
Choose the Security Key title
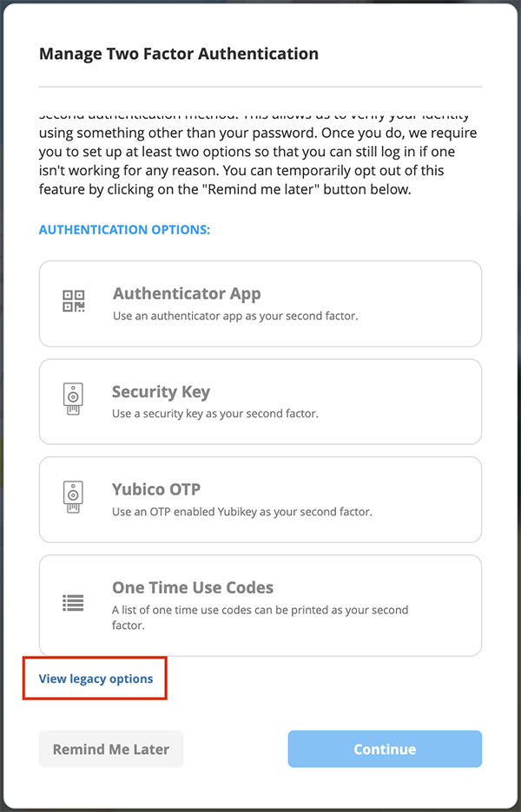coord(161,392)
